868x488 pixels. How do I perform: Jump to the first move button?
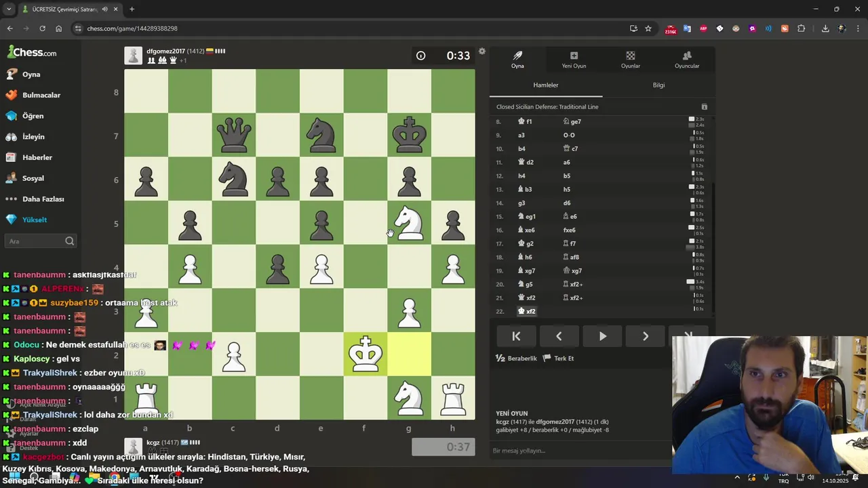coord(516,336)
